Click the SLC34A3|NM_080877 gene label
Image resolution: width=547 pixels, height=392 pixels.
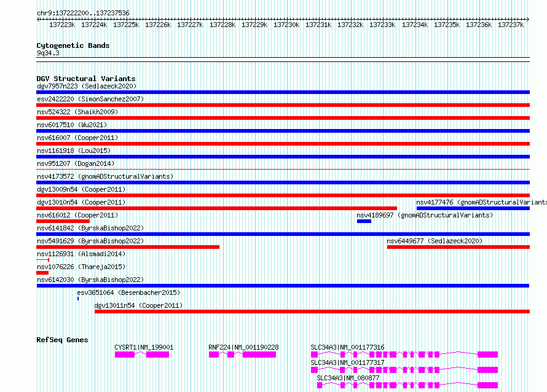348,378
